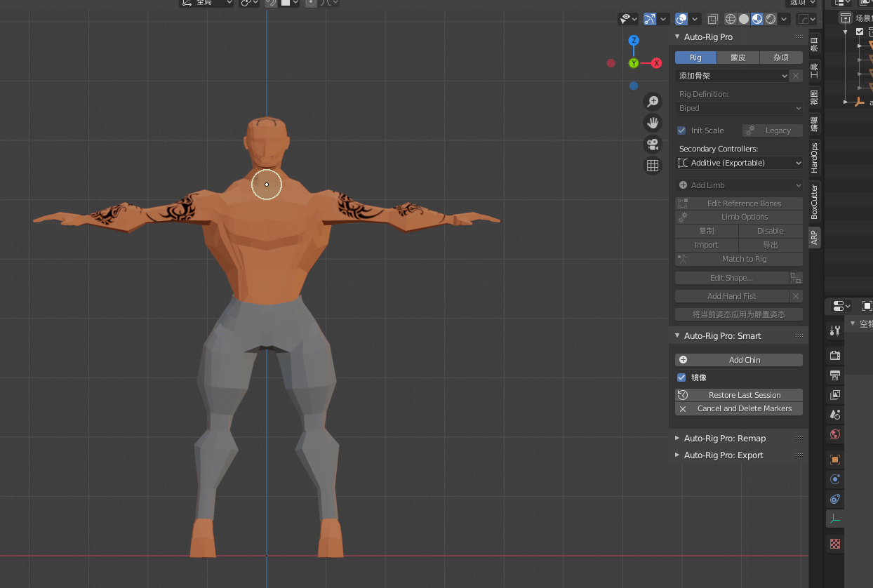This screenshot has height=588, width=873.
Task: Switch perspective/orthographic with grid icon
Action: click(x=653, y=166)
